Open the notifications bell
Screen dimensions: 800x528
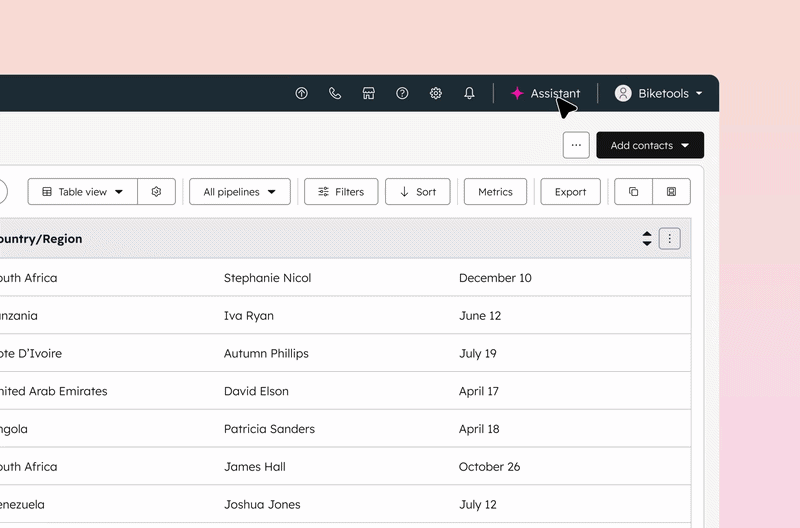(469, 93)
